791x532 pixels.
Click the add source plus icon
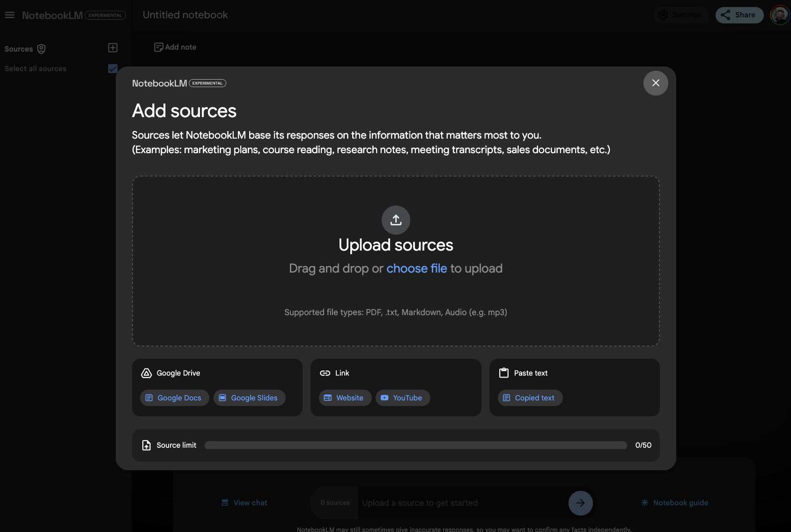[113, 47]
